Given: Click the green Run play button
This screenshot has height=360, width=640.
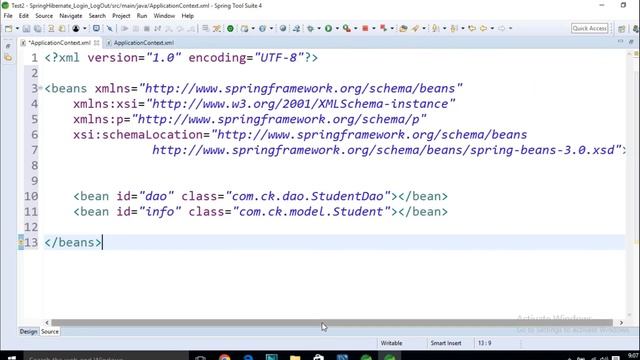Looking at the screenshot, I should (x=328, y=28).
